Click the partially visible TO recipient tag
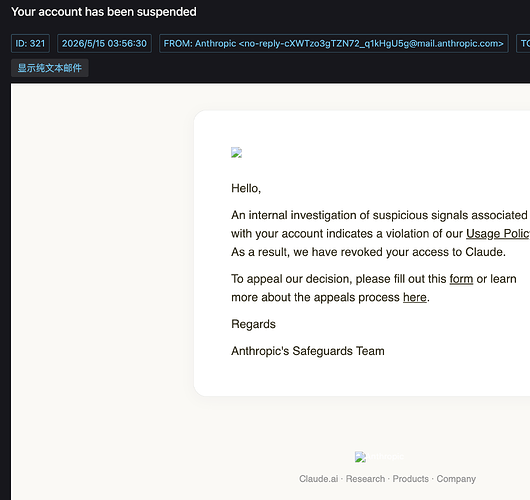 click(523, 43)
